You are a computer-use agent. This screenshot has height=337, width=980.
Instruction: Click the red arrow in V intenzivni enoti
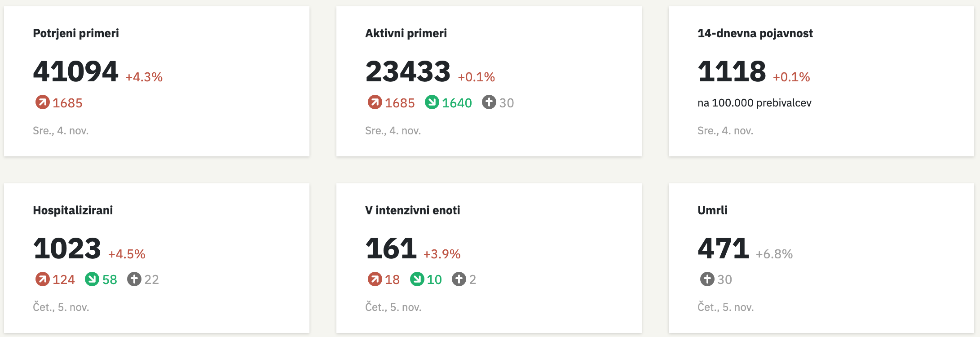click(x=375, y=279)
